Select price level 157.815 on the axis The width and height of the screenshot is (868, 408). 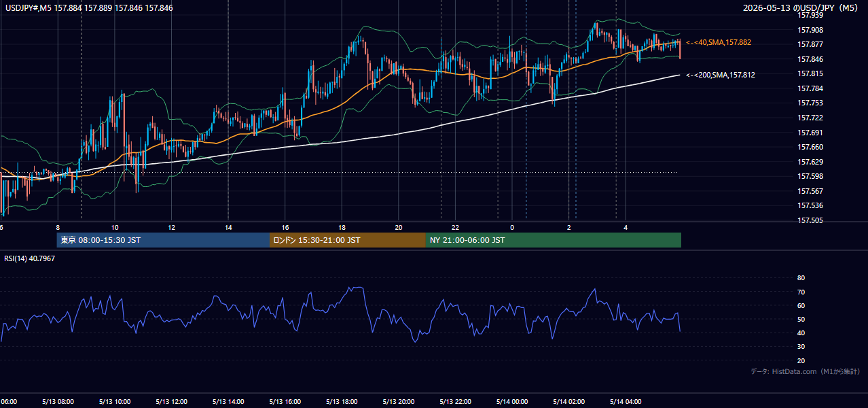[x=811, y=73]
